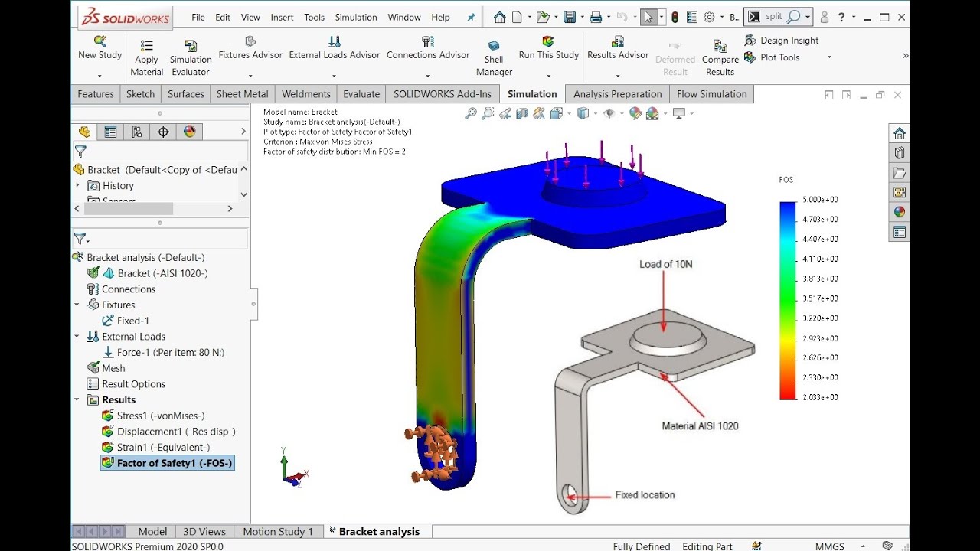Open External Loads Advisor
980x551 pixels.
tap(335, 47)
